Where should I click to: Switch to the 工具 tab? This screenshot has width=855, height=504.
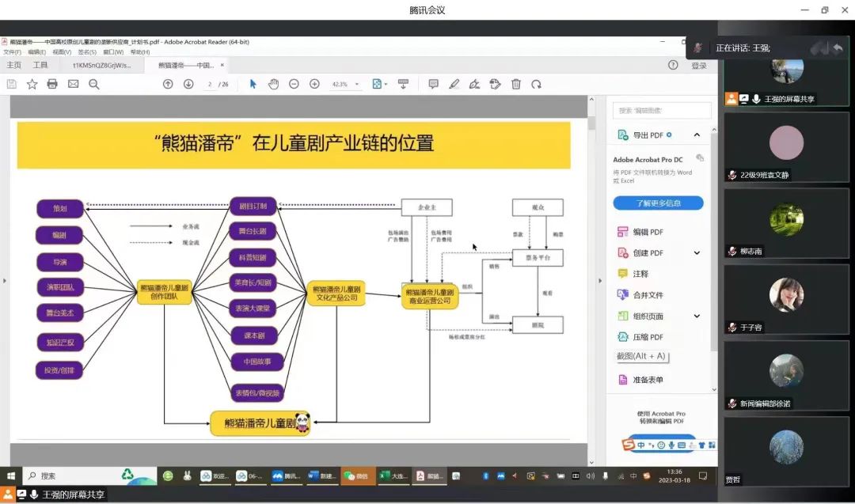point(40,65)
